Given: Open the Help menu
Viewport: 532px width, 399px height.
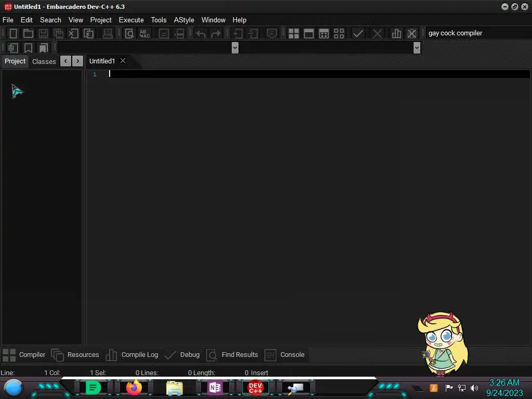Looking at the screenshot, I should pos(239,20).
